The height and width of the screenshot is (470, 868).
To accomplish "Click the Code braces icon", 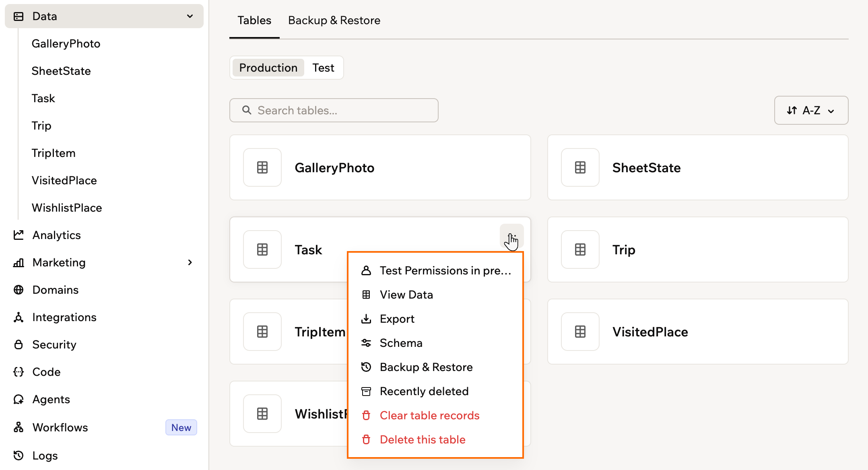I will click(x=19, y=372).
